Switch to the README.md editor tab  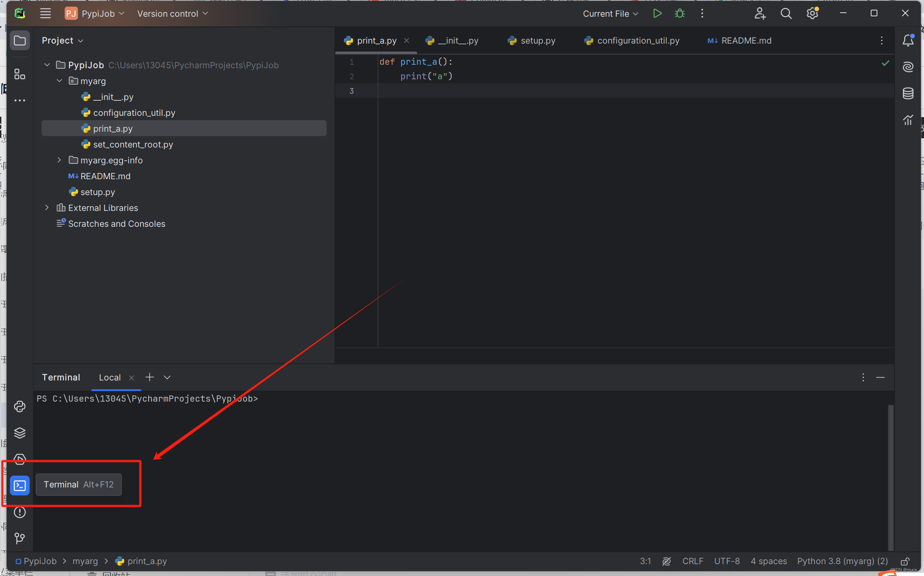pos(746,41)
